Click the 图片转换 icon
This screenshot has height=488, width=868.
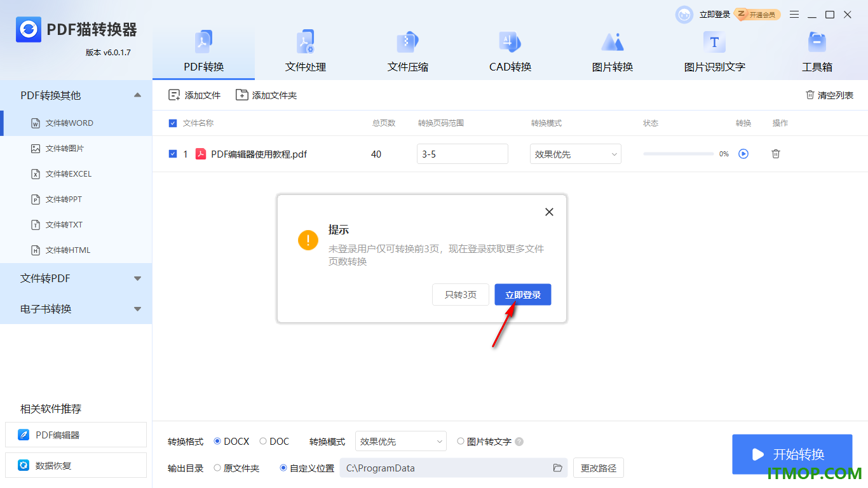613,43
